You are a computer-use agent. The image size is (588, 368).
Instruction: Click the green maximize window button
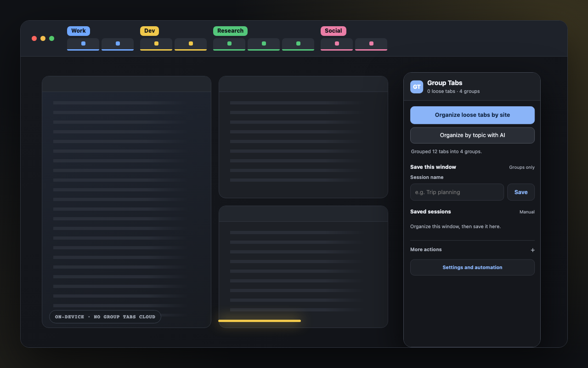click(x=51, y=38)
